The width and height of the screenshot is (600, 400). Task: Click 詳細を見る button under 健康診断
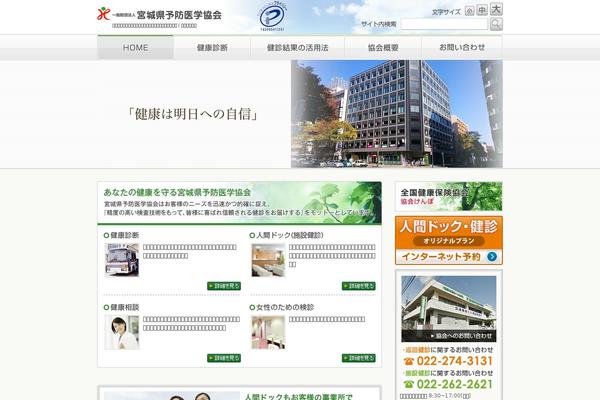[224, 286]
